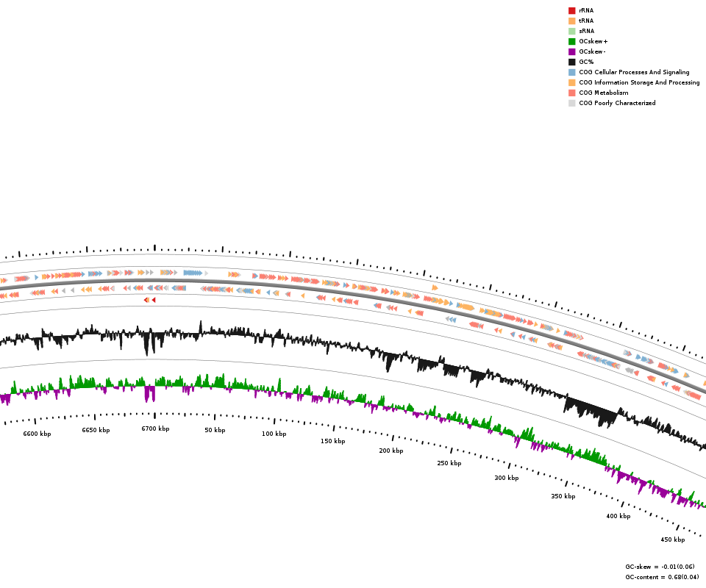
Task: Click the 100 kbp scale label
Action: pyautogui.click(x=274, y=434)
